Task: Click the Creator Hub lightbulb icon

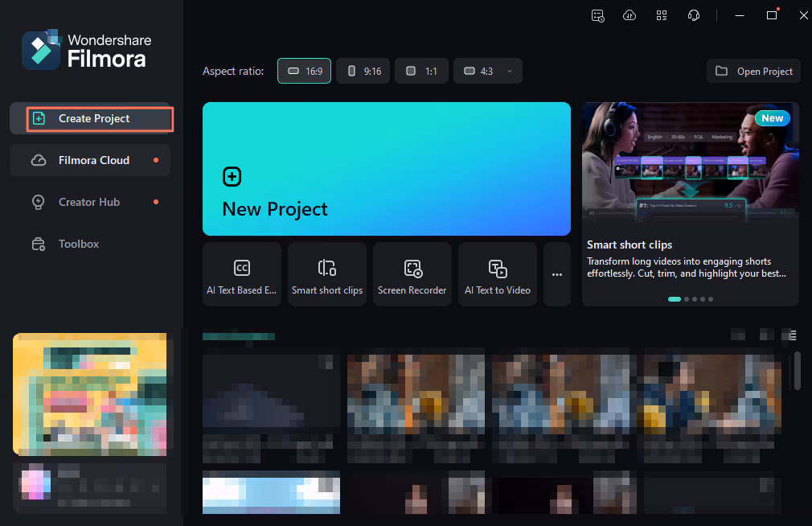Action: [39, 202]
